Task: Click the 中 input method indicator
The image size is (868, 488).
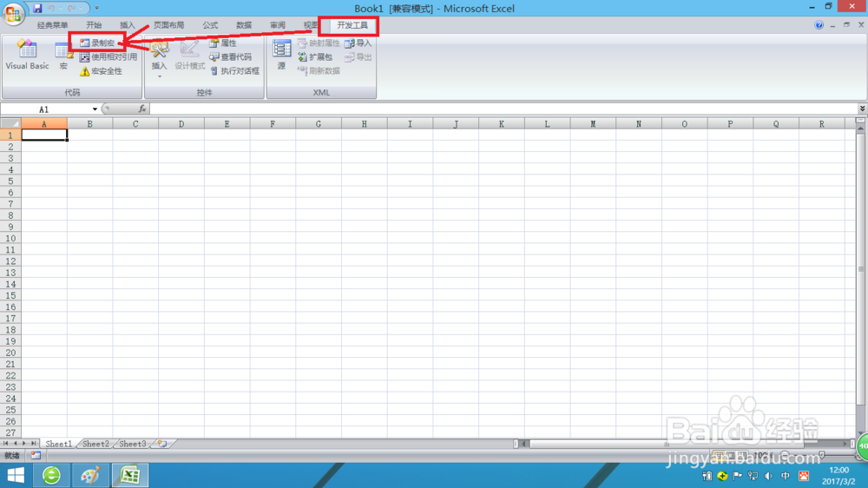Action: point(786,476)
